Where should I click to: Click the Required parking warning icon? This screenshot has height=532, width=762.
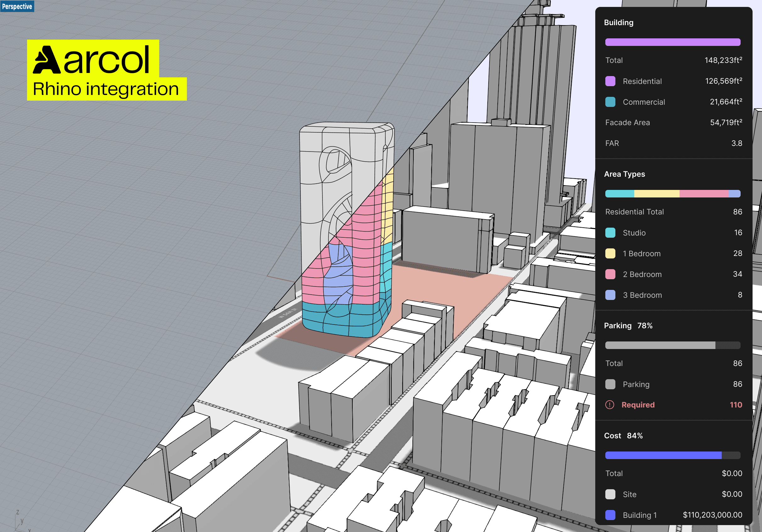click(610, 405)
